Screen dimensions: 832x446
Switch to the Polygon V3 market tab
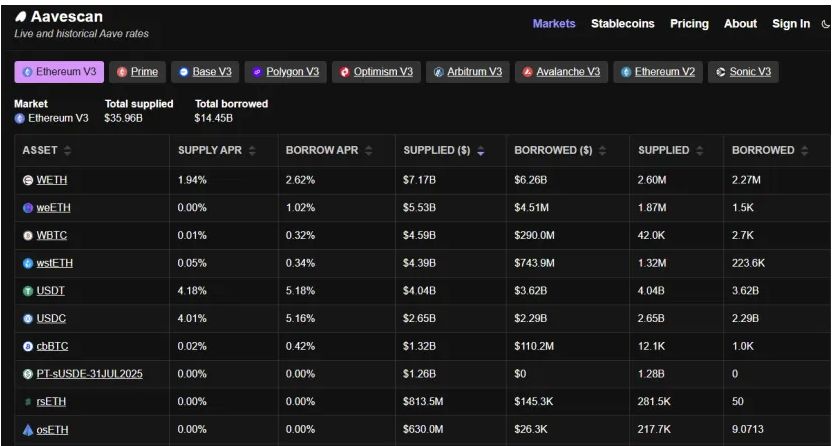[x=284, y=72]
